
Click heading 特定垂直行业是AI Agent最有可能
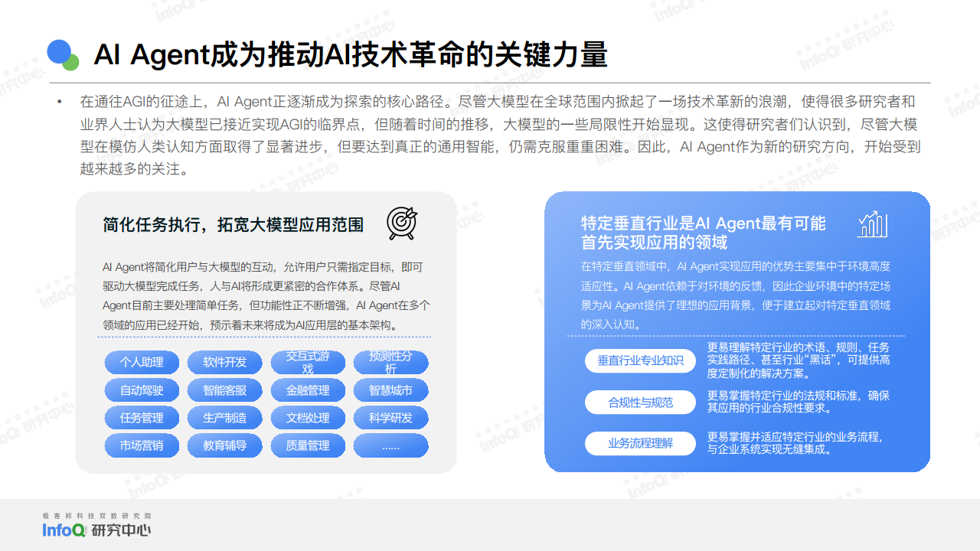(x=704, y=223)
